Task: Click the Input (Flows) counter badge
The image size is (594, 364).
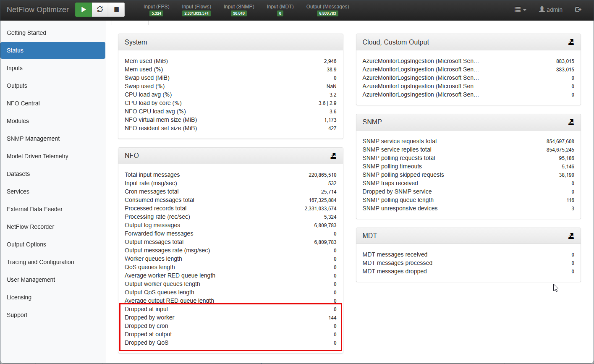Action: 196,13
